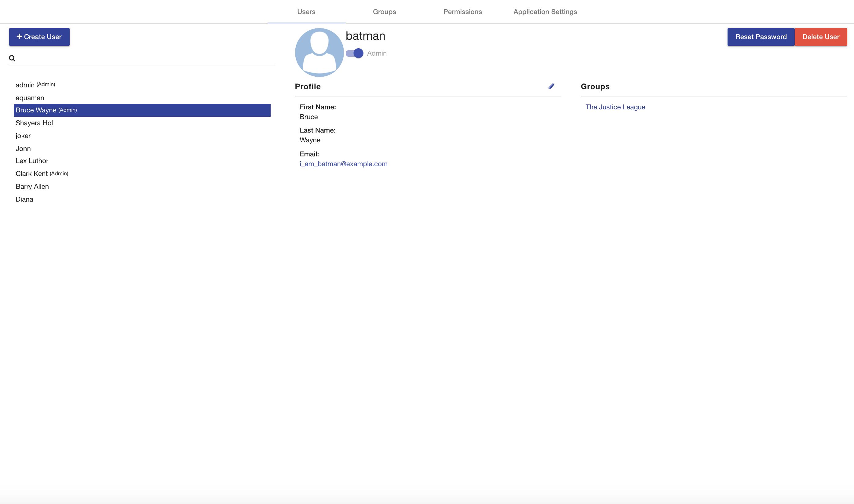Viewport: 854px width, 504px height.
Task: Select the user aquaman from the list
Action: [30, 98]
